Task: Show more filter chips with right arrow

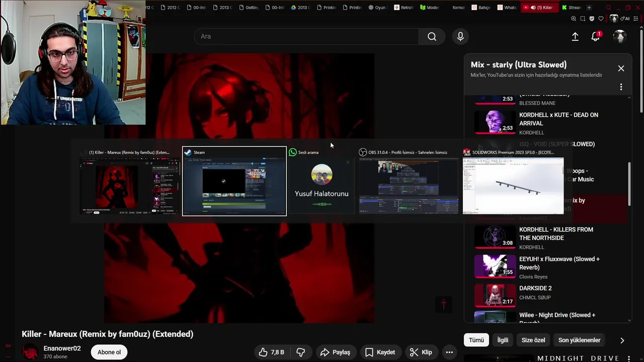Action: point(622,340)
